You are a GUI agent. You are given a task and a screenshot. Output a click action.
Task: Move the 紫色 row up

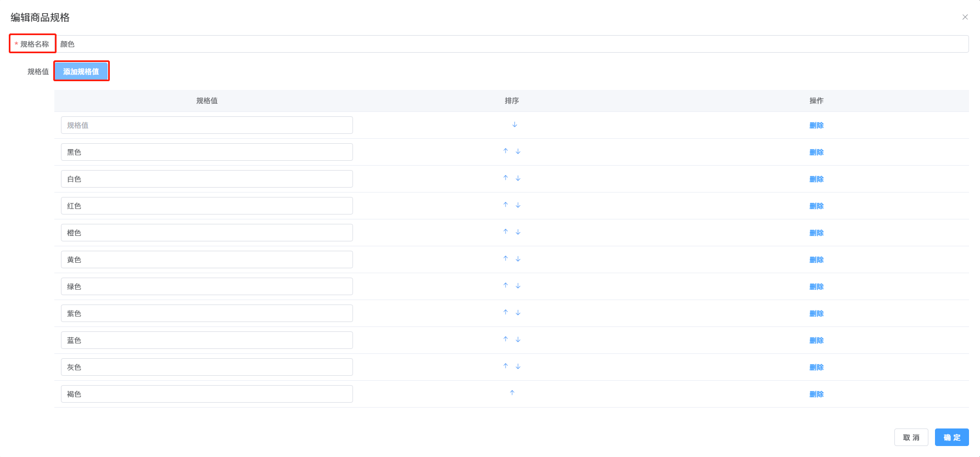point(506,312)
